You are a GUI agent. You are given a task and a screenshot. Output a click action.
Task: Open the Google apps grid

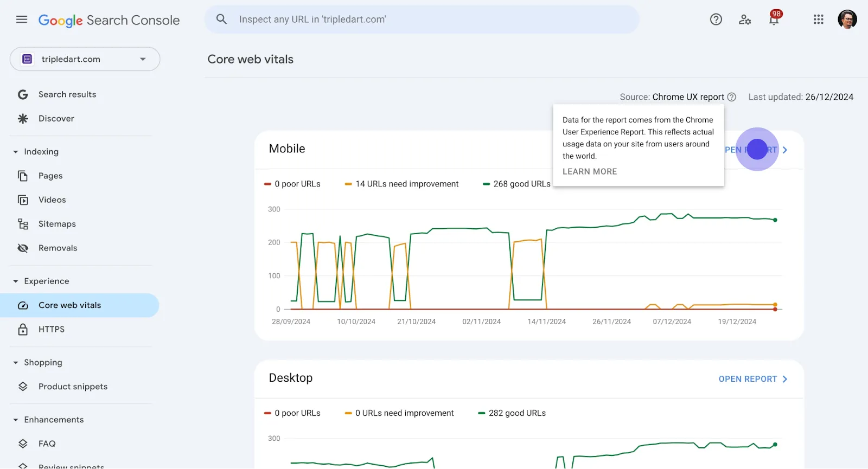[819, 20]
